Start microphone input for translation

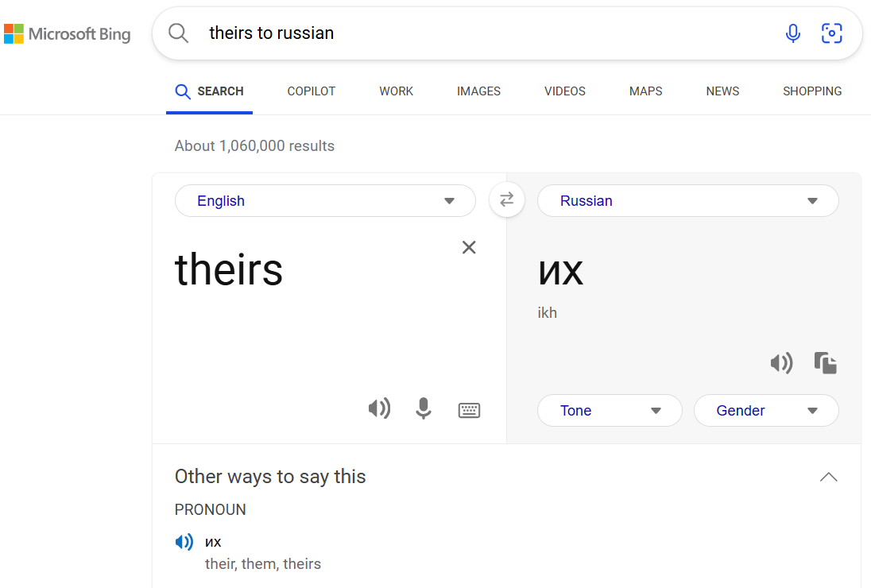424,408
